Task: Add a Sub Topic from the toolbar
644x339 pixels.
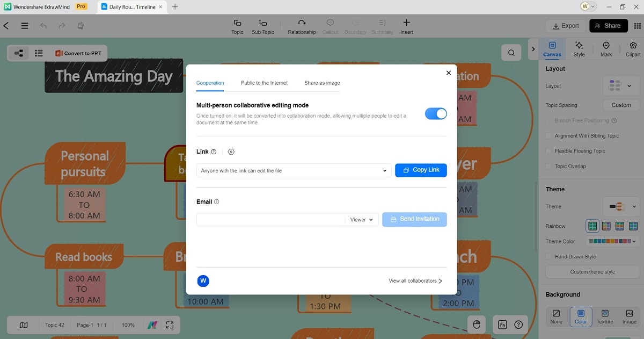Action: 262,25
